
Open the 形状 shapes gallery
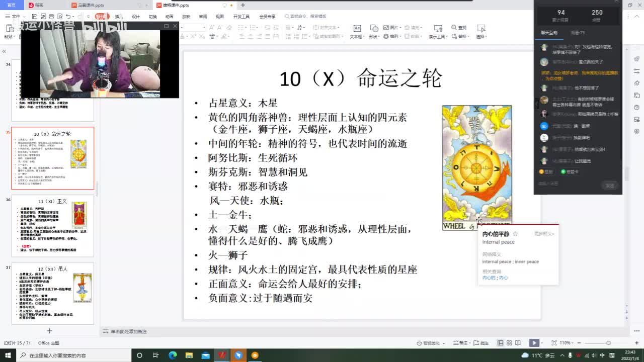pyautogui.click(x=373, y=32)
